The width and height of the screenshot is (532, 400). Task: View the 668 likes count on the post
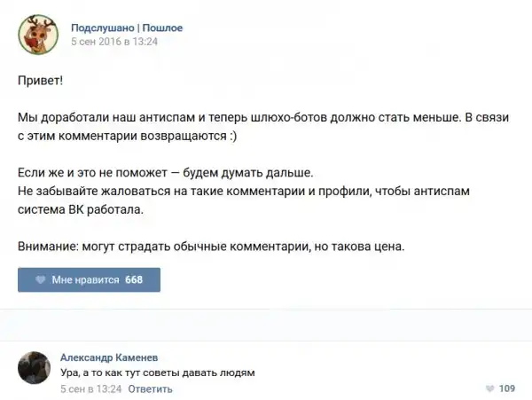[x=134, y=280]
